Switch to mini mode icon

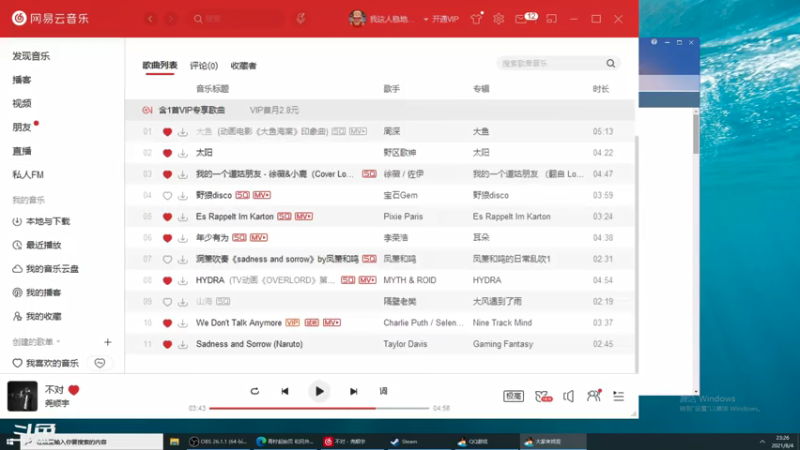(552, 19)
